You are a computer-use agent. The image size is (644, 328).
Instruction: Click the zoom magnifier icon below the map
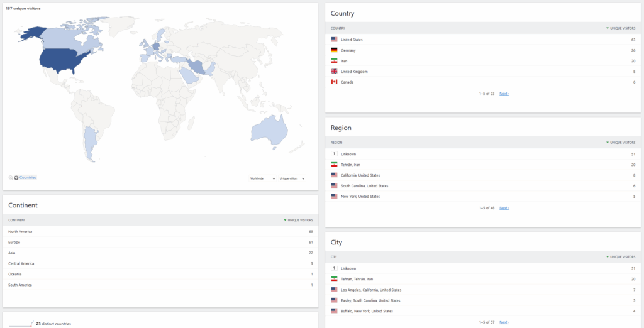11,178
